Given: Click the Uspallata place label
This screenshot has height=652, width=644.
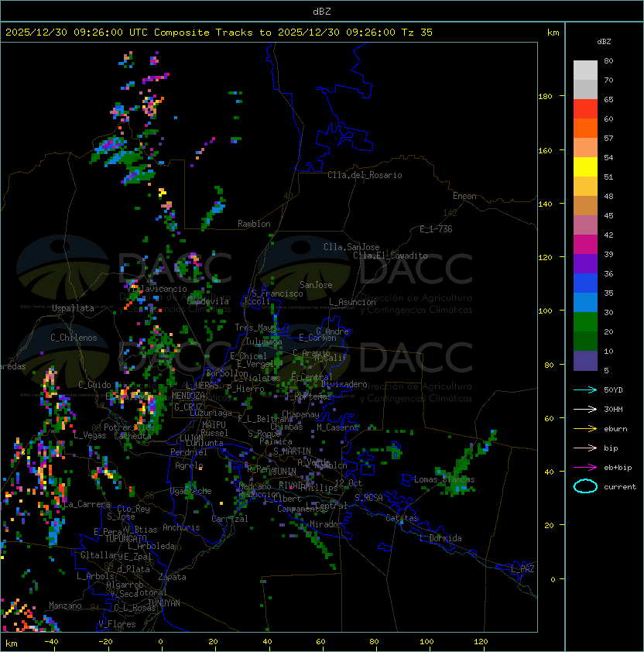Looking at the screenshot, I should (73, 308).
